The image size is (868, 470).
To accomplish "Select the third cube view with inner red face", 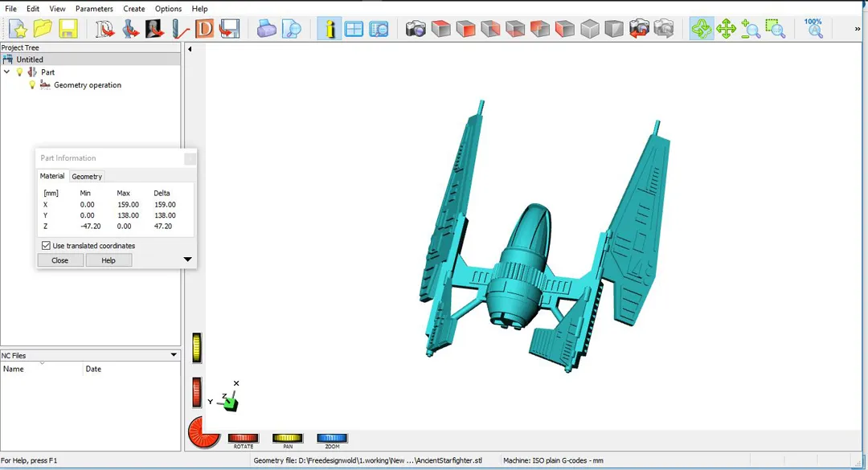I will [x=490, y=29].
